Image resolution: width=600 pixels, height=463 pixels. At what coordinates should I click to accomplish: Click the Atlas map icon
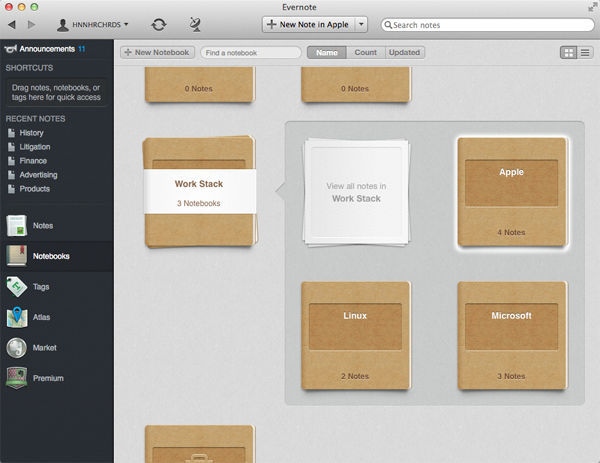click(x=16, y=317)
